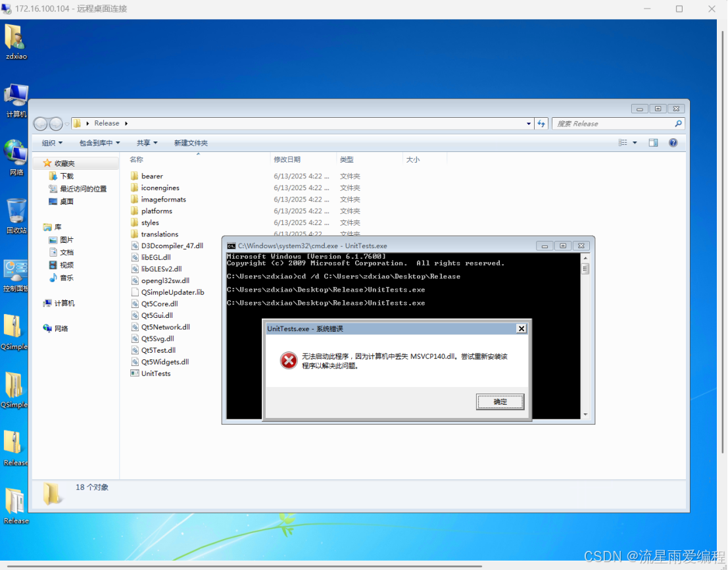Open the zdxiao user folder desktop icon
Screen dimensions: 728x570
tap(15, 42)
